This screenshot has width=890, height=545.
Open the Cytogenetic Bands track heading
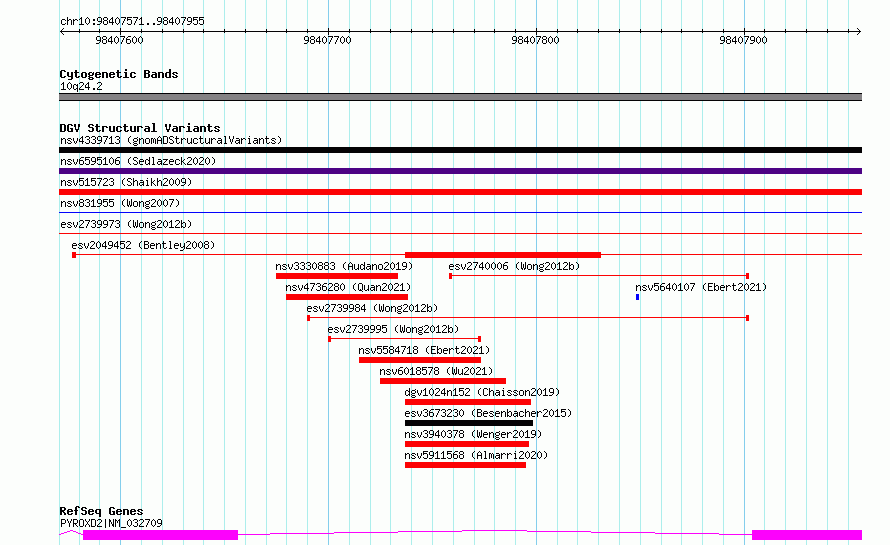coord(119,74)
